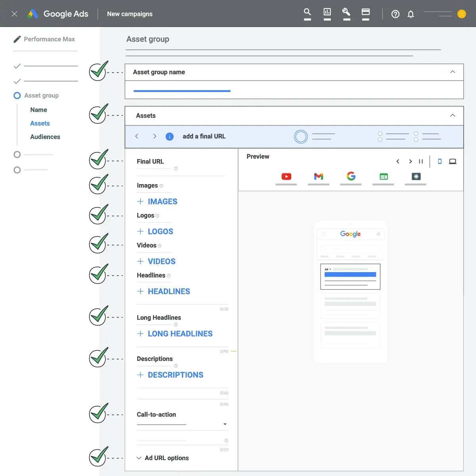
Task: Select the Gmail preview channel icon
Action: (x=319, y=177)
